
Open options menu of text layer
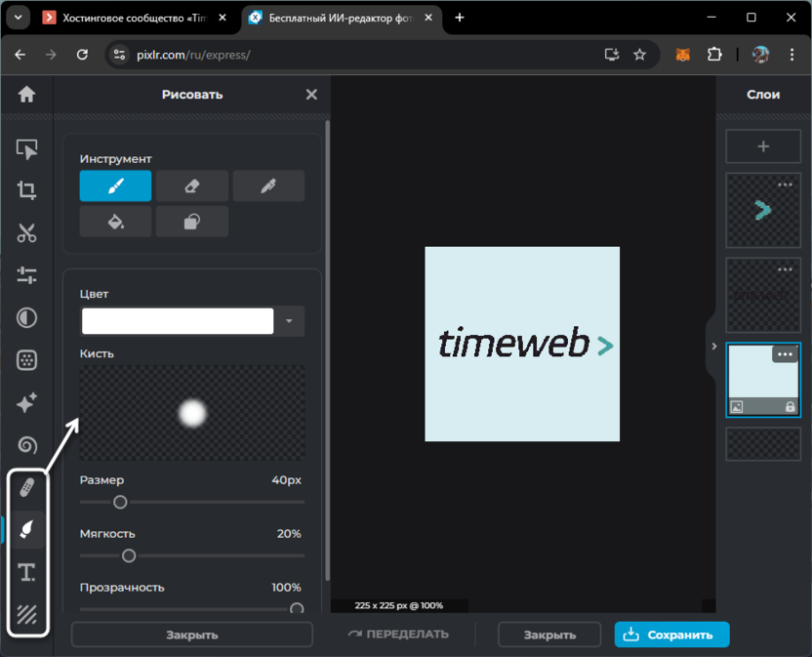785,269
